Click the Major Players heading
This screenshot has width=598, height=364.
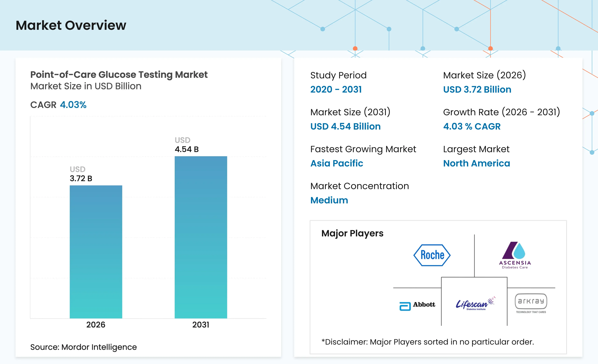352,233
